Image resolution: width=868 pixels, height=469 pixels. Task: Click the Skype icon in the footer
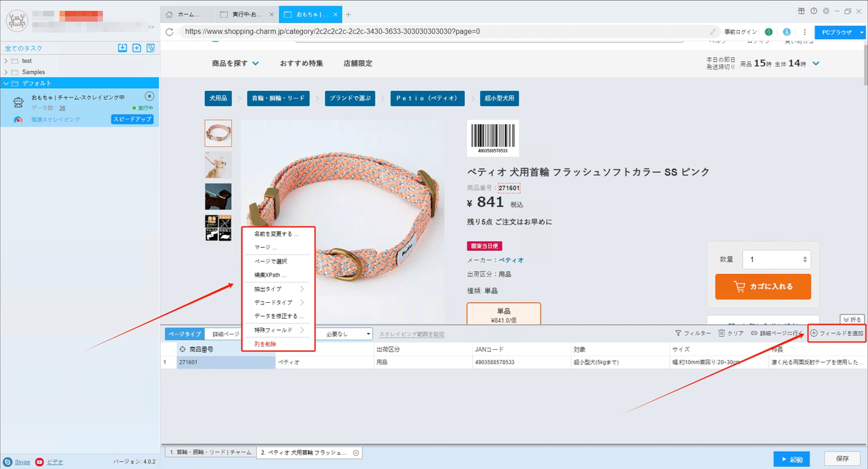(x=7, y=461)
